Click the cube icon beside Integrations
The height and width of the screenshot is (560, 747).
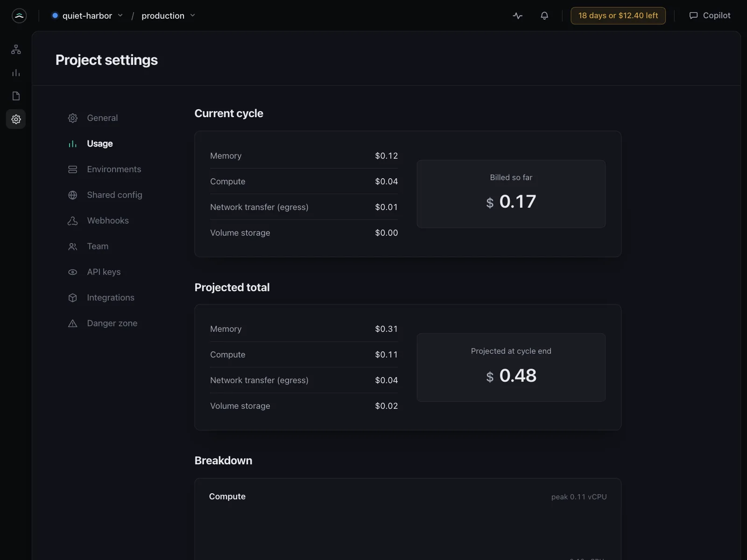point(72,298)
